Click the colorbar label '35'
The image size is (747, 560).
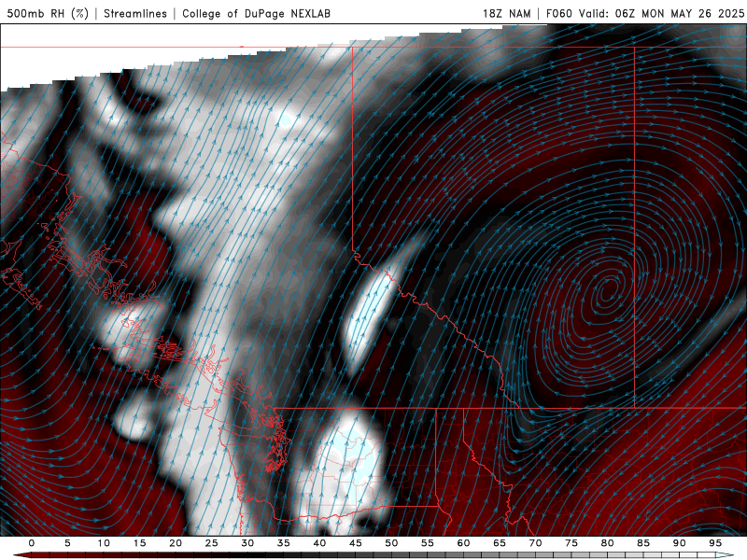click(284, 543)
